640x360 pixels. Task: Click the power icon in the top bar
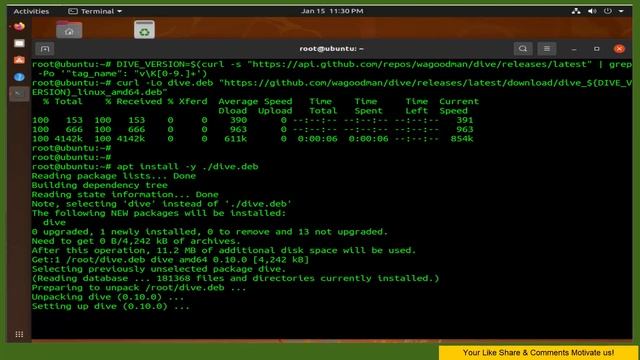[x=608, y=11]
